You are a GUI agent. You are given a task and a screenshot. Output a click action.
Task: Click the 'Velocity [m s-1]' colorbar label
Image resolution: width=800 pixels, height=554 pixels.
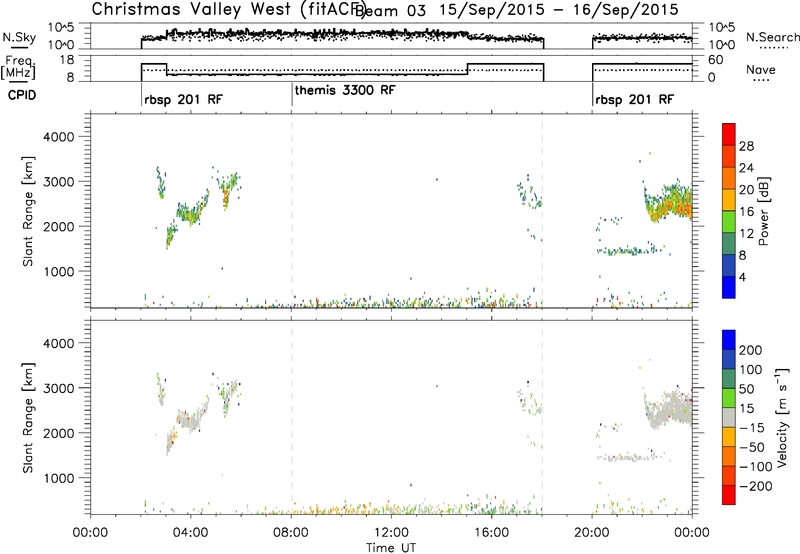click(781, 417)
